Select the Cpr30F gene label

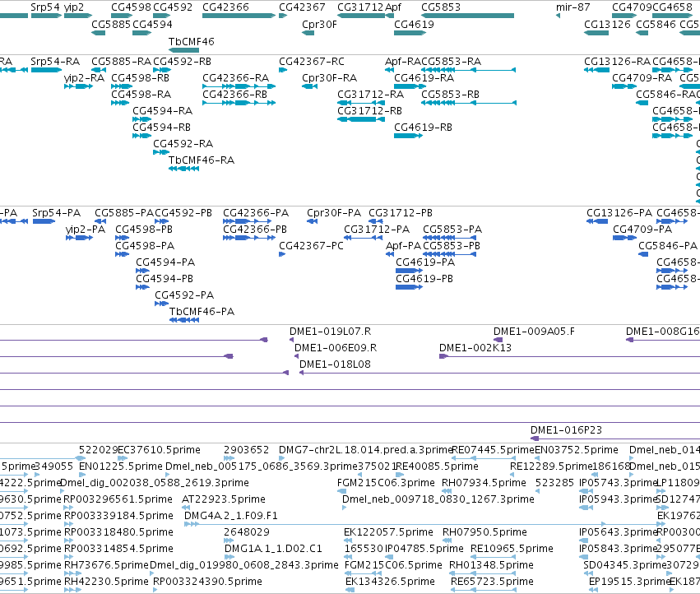[x=319, y=24]
